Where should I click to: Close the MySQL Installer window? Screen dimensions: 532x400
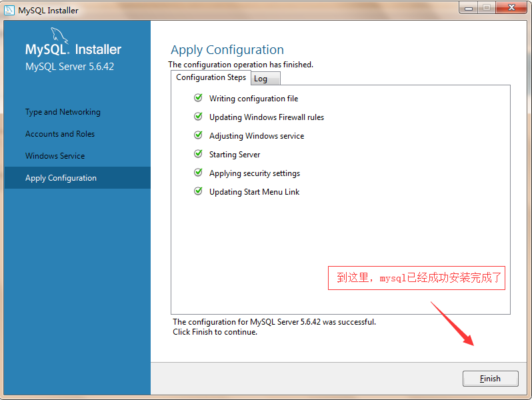click(x=511, y=7)
